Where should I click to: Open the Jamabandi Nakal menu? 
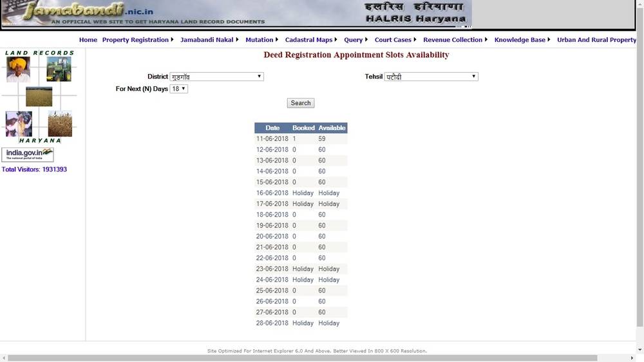tap(209, 40)
